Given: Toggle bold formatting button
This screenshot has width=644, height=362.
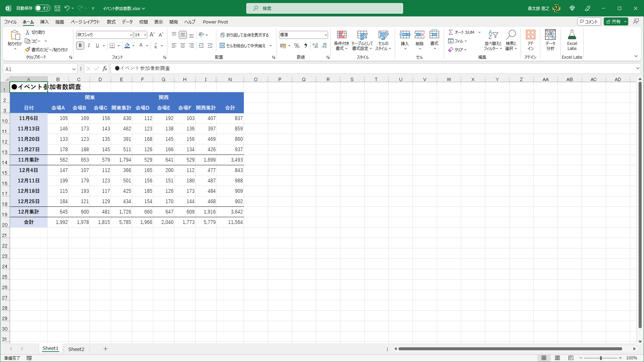Looking at the screenshot, I should point(80,46).
